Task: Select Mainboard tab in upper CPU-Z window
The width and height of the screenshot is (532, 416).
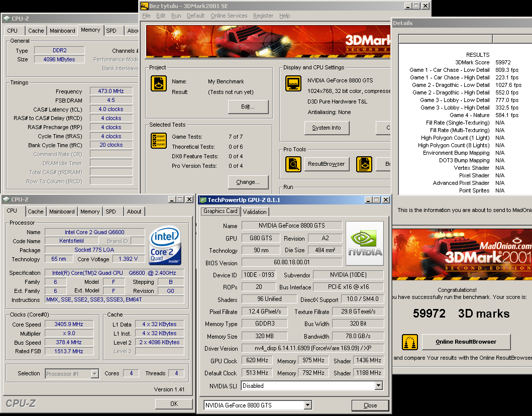Action: pyautogui.click(x=62, y=31)
